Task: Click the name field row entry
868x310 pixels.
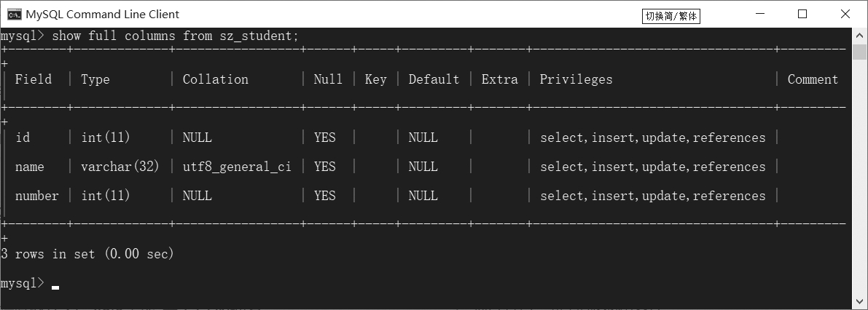Action: [30, 167]
